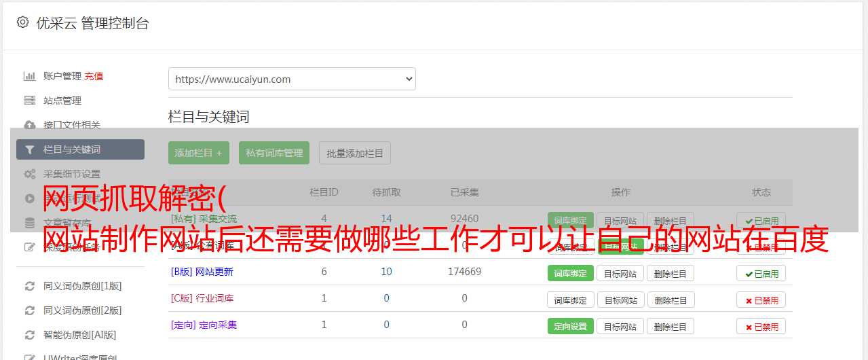Screen dimensions: 868x360
Task: Click 目标网站 in the 定向采集 row
Action: tap(620, 326)
